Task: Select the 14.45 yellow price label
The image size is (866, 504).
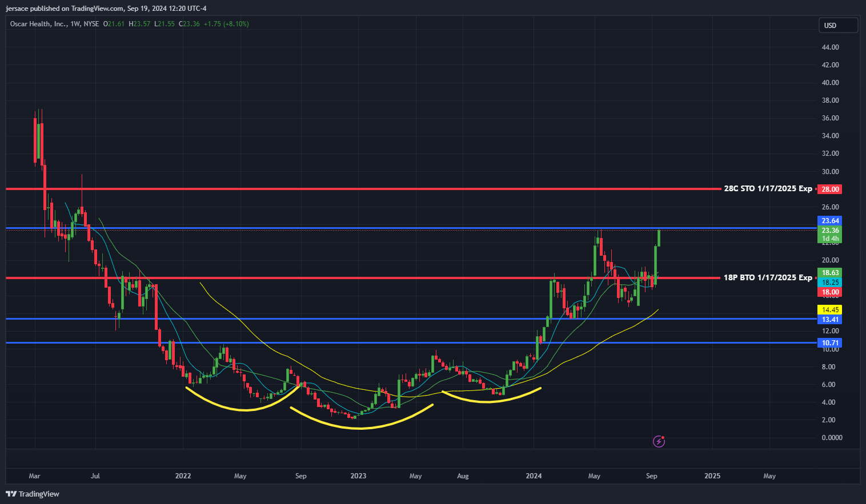Action: click(x=829, y=310)
